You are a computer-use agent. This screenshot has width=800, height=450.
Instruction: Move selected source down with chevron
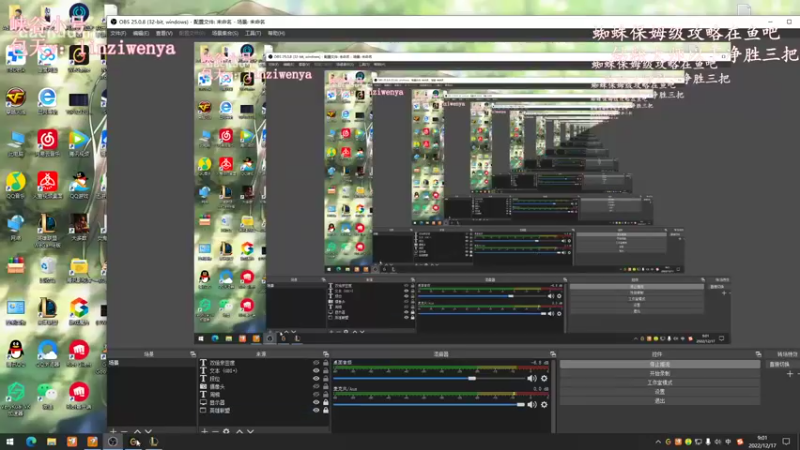point(251,431)
